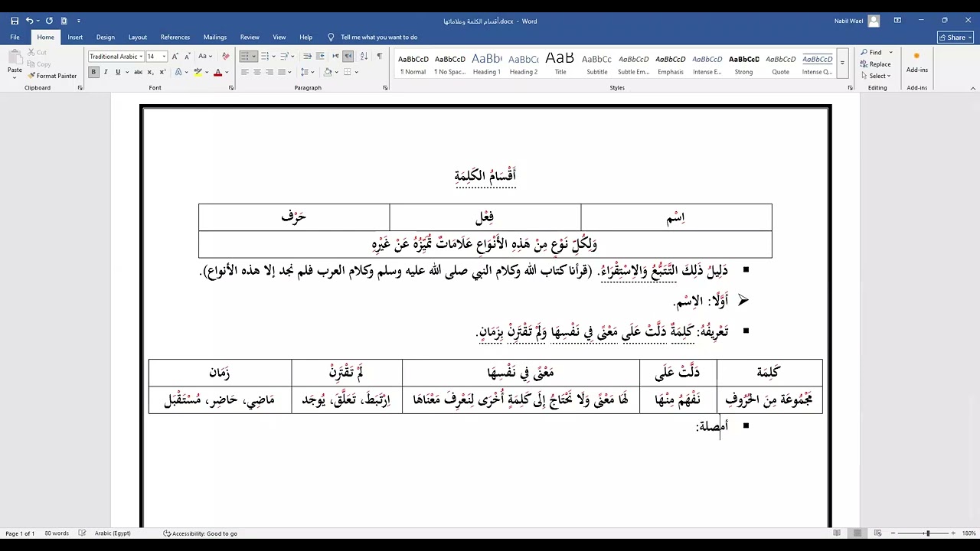The width and height of the screenshot is (980, 551).
Task: Switch to the Design tab
Action: (x=106, y=37)
